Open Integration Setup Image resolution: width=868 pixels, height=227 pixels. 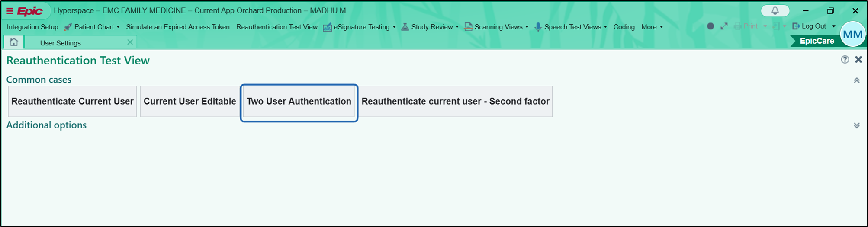32,27
